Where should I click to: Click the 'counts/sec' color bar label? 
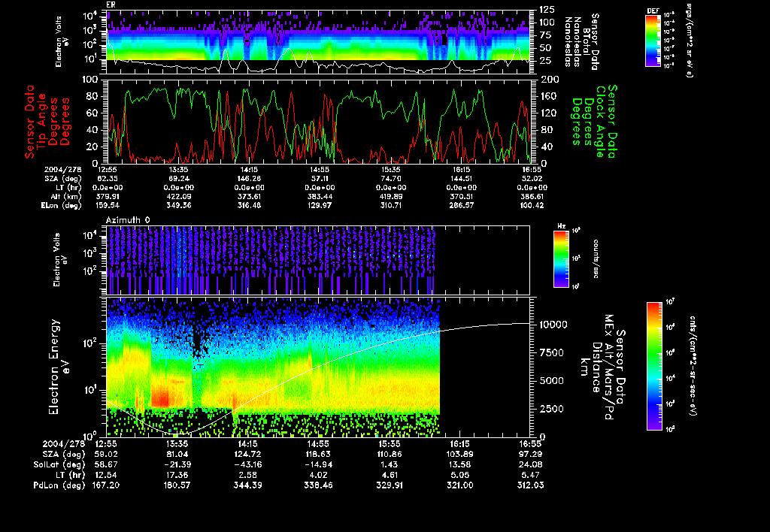[x=596, y=259]
